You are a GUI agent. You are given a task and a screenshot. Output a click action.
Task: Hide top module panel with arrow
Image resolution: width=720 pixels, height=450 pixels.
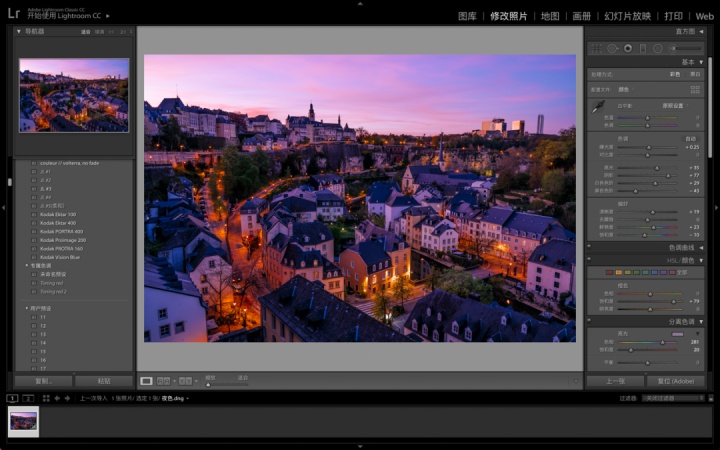(x=360, y=3)
